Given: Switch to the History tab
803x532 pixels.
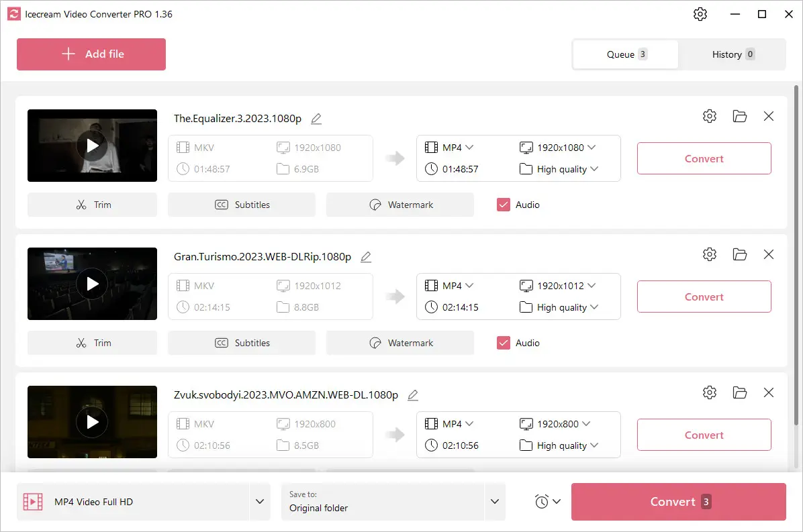Looking at the screenshot, I should (x=733, y=54).
